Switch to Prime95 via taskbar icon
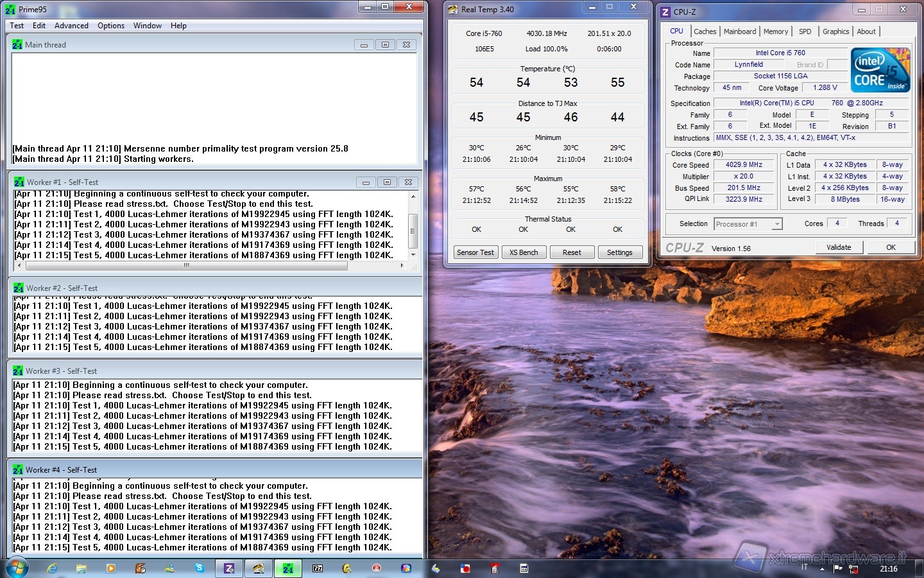This screenshot has height=578, width=924. point(288,568)
